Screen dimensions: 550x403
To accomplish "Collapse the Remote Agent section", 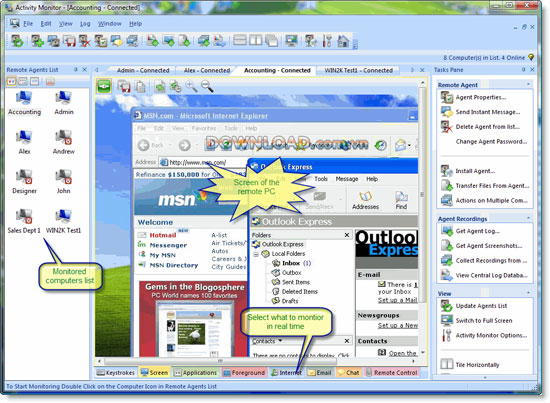I will [x=528, y=85].
